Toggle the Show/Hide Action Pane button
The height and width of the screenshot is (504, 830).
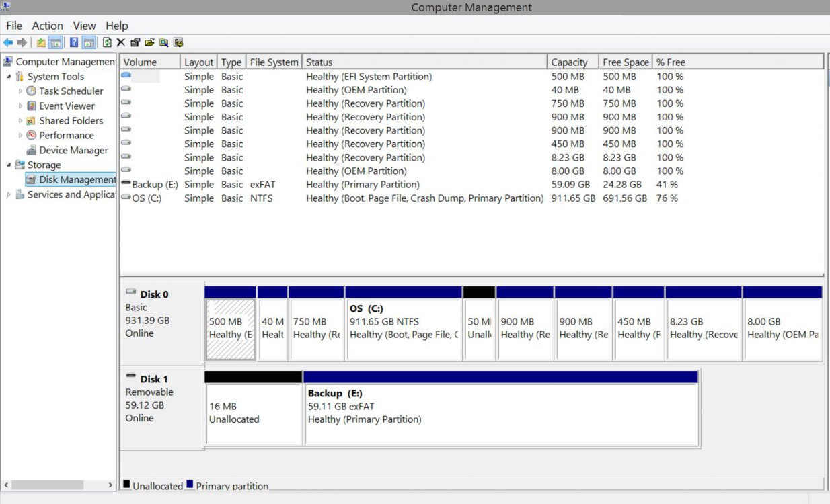88,42
